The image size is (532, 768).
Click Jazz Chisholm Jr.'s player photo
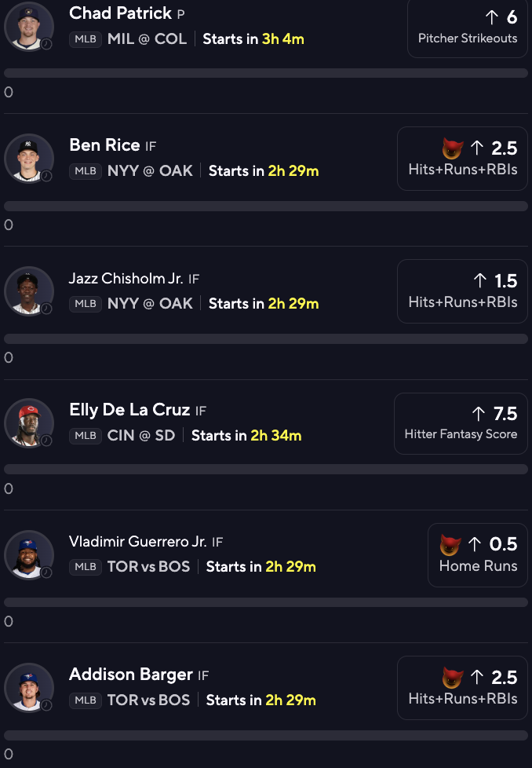(29, 291)
